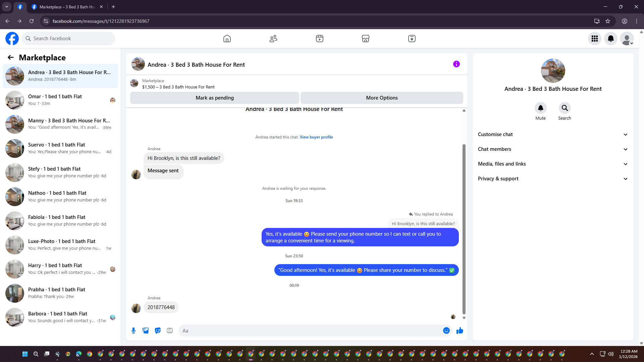This screenshot has height=362, width=644.
Task: Open the volume control in system tray
Action: (x=611, y=354)
